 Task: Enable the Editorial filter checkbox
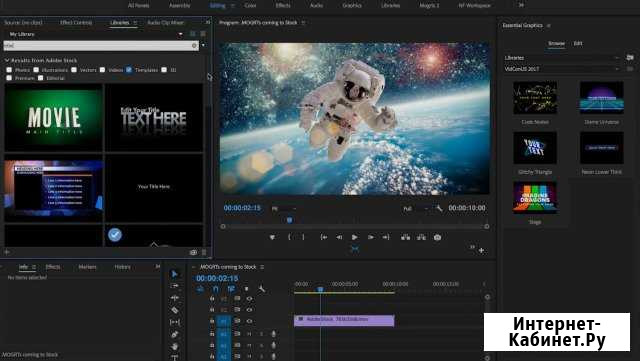pyautogui.click(x=40, y=78)
